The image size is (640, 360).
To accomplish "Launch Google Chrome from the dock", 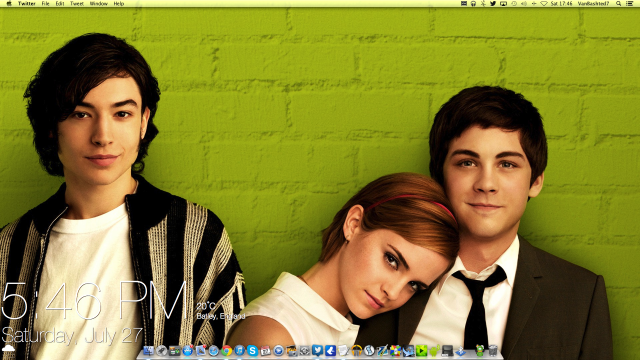I will click(x=227, y=351).
